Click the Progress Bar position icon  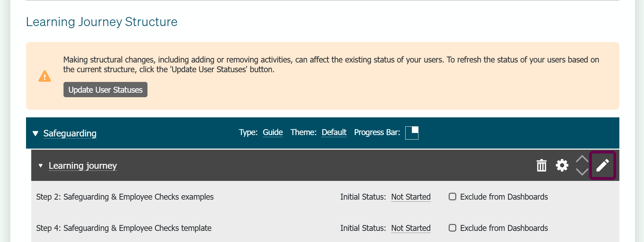[412, 133]
